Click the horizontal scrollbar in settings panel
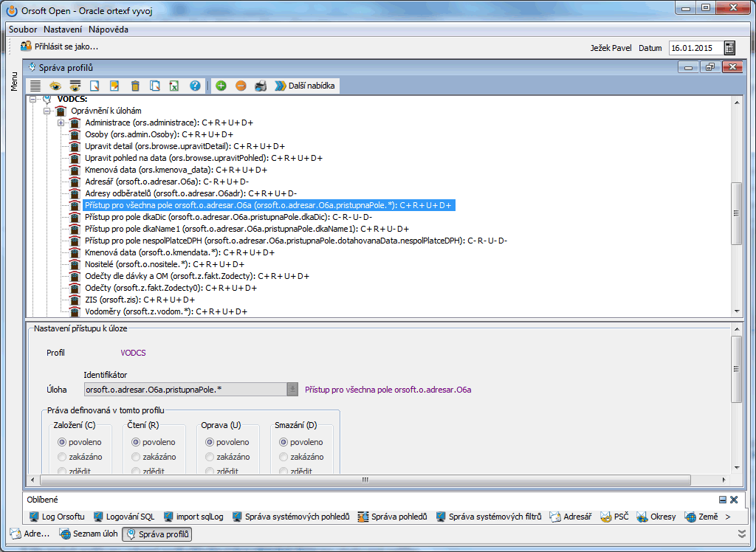Viewport: 756px width, 552px height. 364,479
